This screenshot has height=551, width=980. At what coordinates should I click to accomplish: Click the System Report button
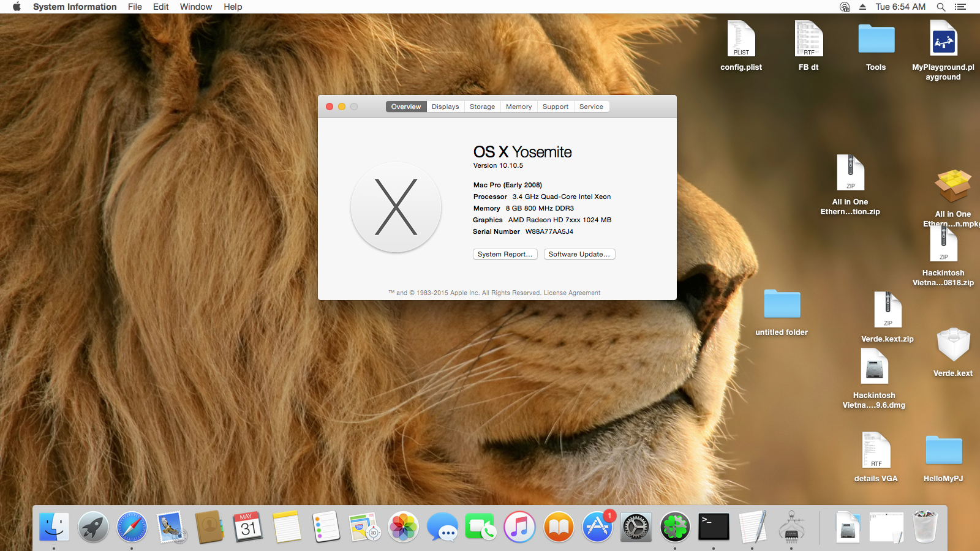click(x=505, y=254)
